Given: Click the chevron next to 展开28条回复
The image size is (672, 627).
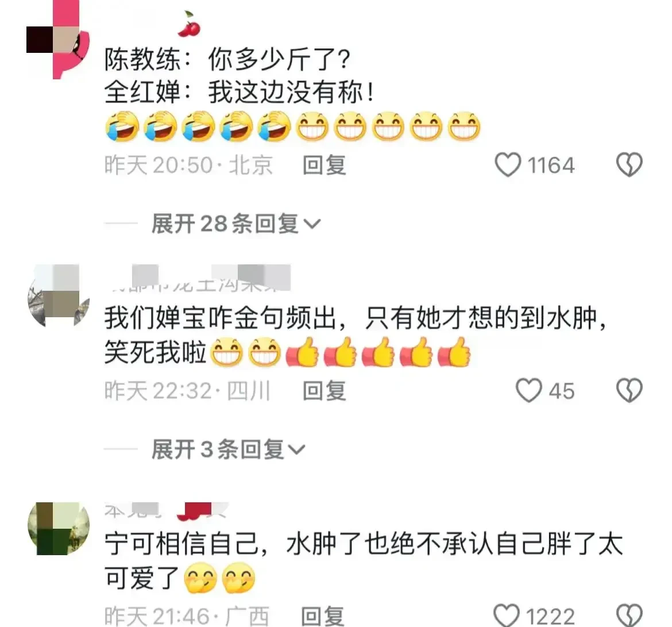Looking at the screenshot, I should [312, 224].
